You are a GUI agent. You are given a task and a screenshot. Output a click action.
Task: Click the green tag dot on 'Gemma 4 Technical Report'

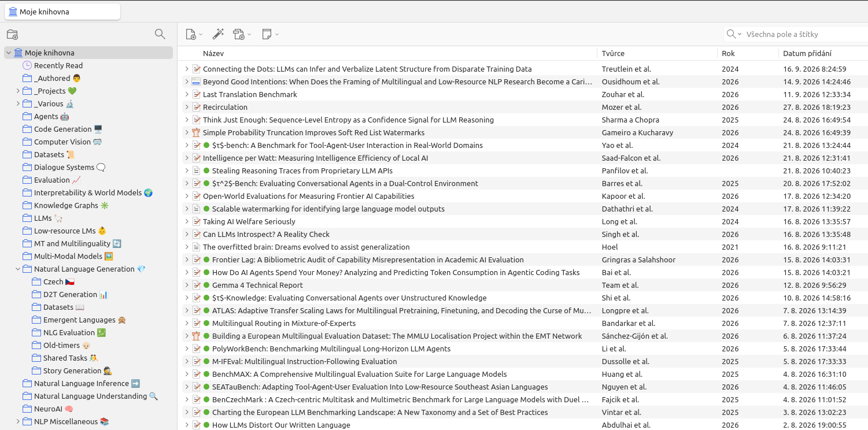pyautogui.click(x=206, y=285)
